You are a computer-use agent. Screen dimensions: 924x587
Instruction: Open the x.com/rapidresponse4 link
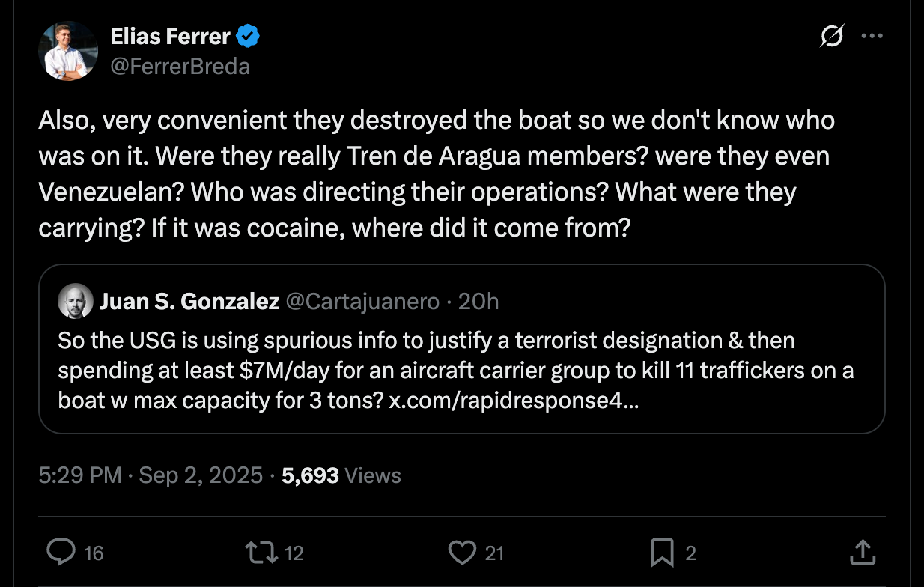(515, 399)
